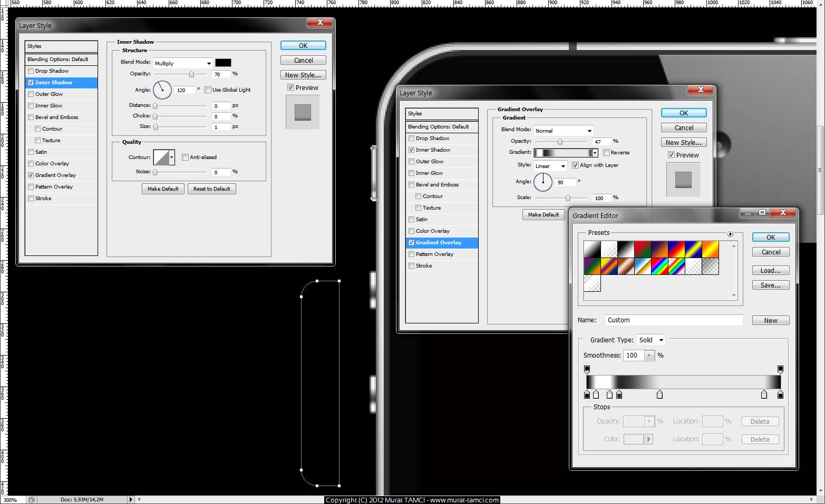This screenshot has height=504, width=825.
Task: Pick the Blue, Red, Yellow gradient preset
Action: [x=676, y=249]
